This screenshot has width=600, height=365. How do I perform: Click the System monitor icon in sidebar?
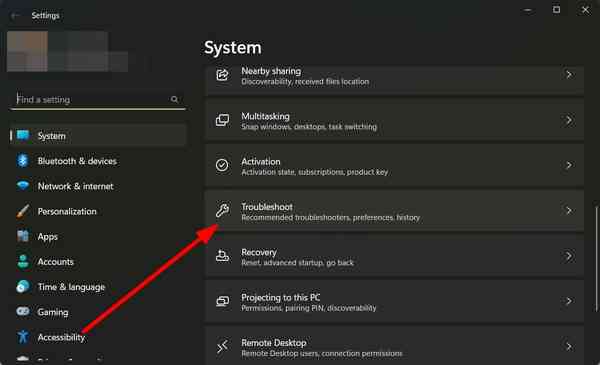23,135
